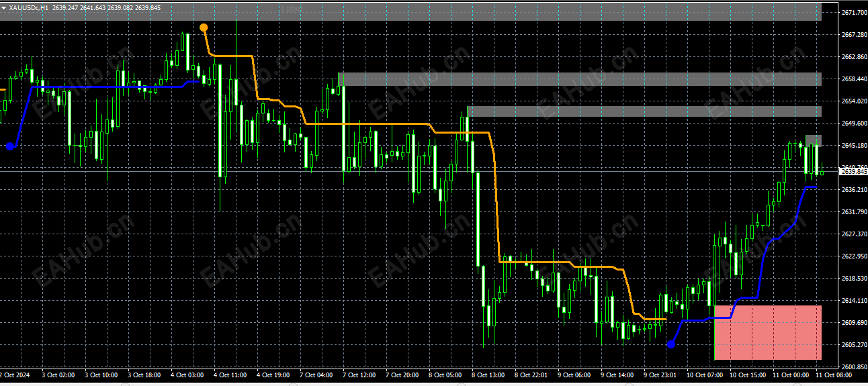This screenshot has height=386, width=868.
Task: Select the orange trend start dot marker
Action: click(204, 28)
